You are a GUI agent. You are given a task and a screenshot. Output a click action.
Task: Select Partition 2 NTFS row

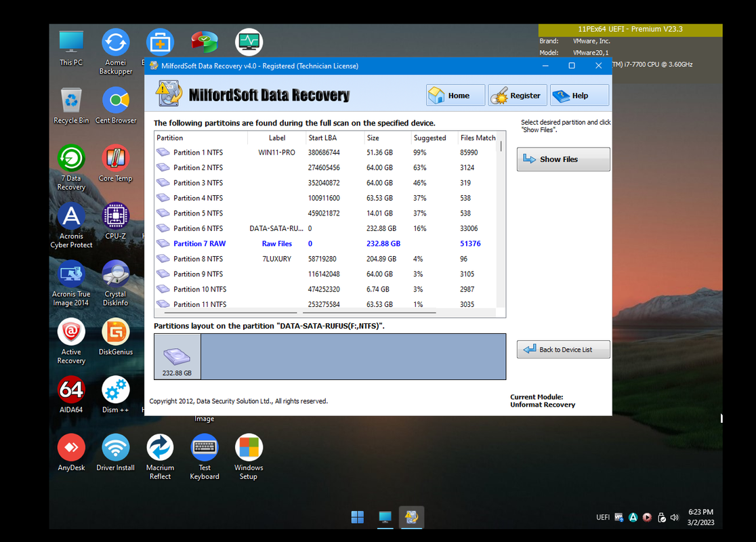325,168
